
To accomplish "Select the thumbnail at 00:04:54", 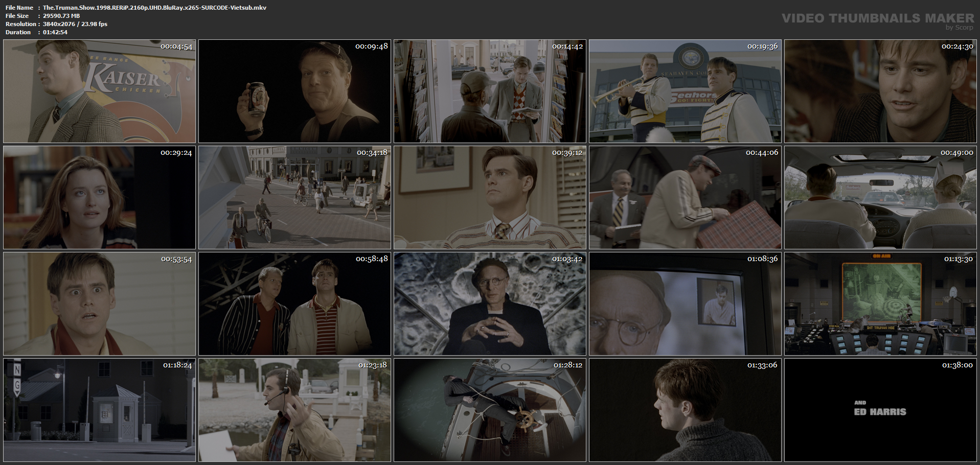I will point(99,91).
